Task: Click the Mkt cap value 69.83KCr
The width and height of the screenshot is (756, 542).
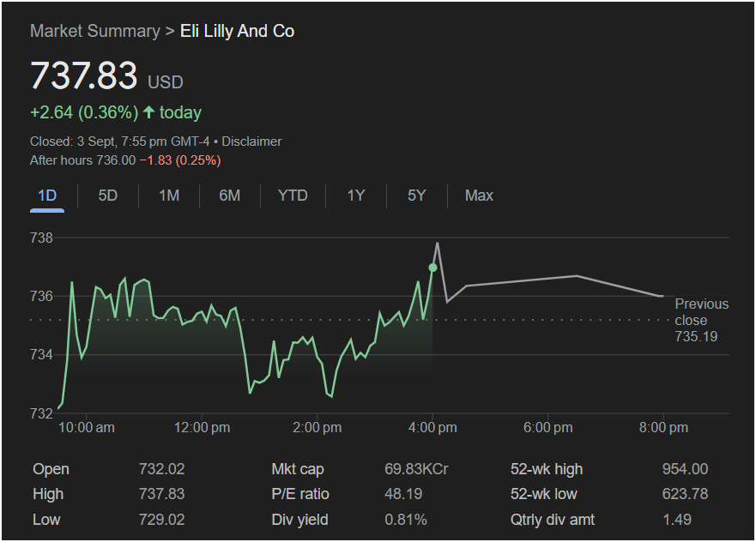Action: (x=416, y=469)
